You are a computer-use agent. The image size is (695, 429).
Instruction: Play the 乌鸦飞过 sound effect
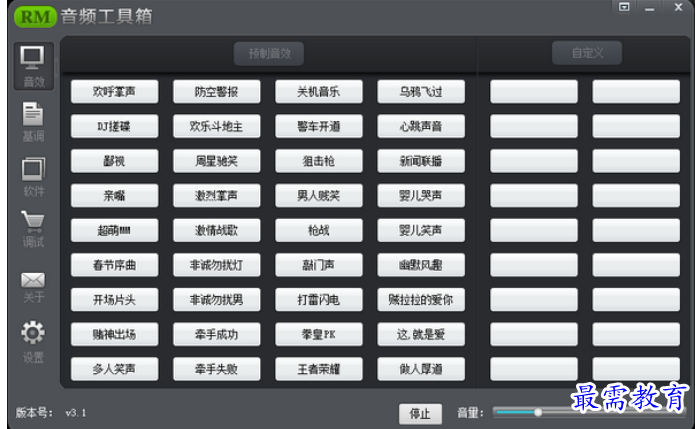click(x=420, y=92)
